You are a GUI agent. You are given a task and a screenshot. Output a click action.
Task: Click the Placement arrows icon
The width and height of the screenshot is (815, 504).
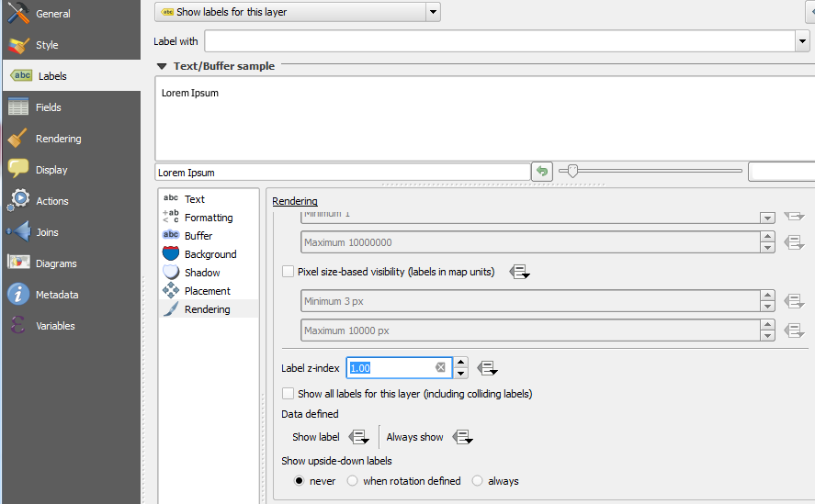[171, 290]
